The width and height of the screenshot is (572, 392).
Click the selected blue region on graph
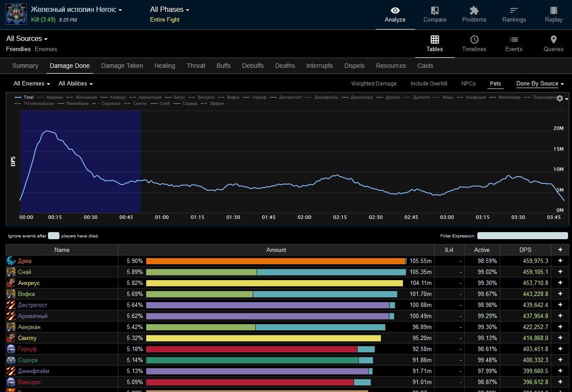click(x=81, y=162)
